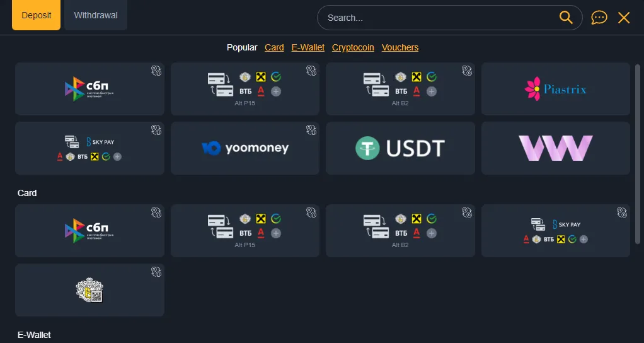Open the Cryptocoin category link
Viewport: 644px width, 343px height.
click(x=353, y=48)
